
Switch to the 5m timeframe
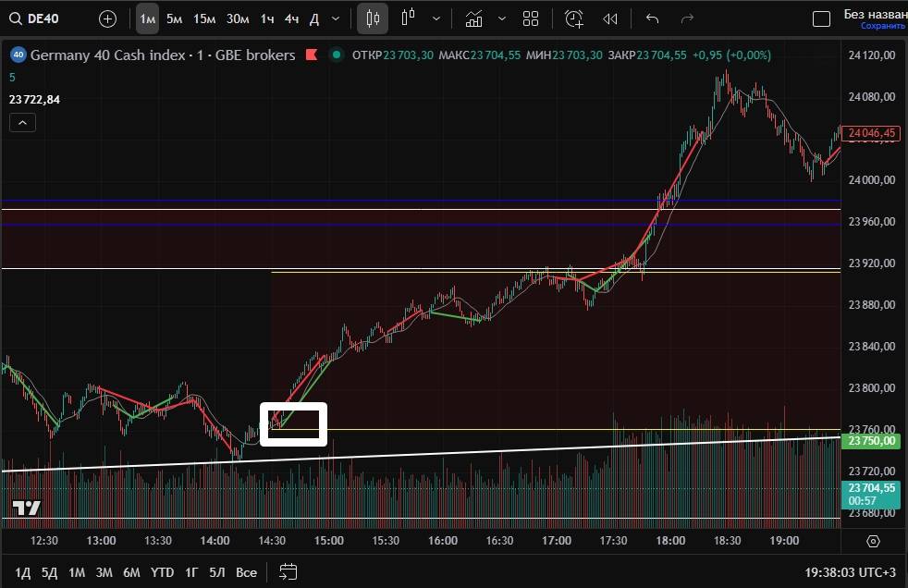point(174,18)
